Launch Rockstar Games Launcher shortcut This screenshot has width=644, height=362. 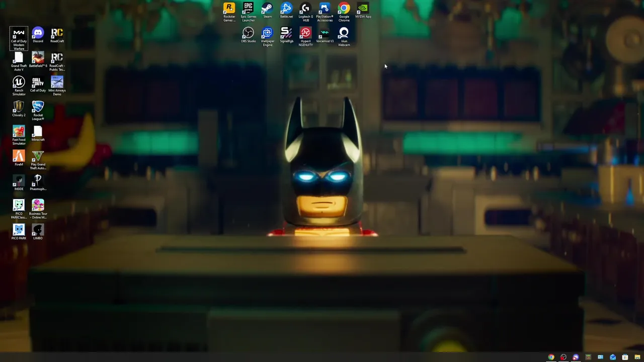pos(229,12)
